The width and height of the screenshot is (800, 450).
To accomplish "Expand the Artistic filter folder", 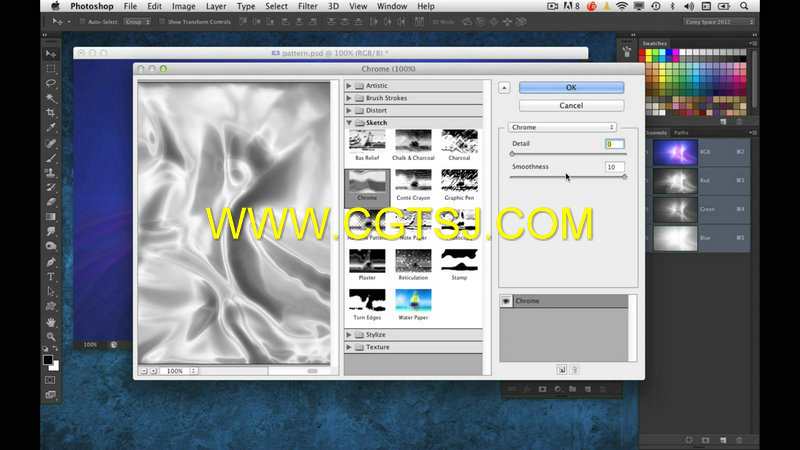I will [349, 86].
